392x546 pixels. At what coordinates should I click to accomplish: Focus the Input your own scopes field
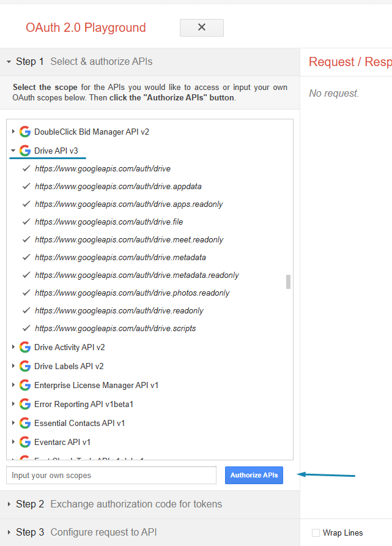click(111, 476)
